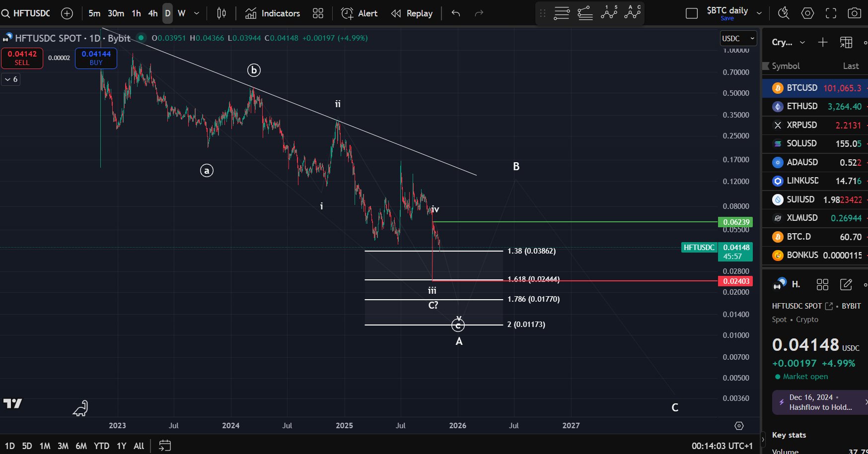Set chart range to 1Y
The image size is (868, 454).
(x=122, y=446)
